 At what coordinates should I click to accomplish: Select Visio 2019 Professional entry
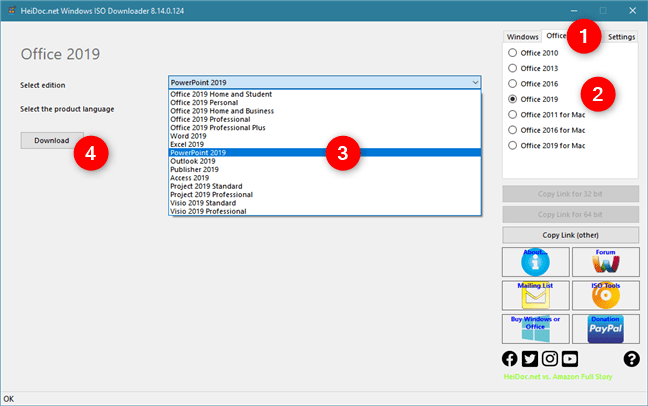click(x=325, y=211)
